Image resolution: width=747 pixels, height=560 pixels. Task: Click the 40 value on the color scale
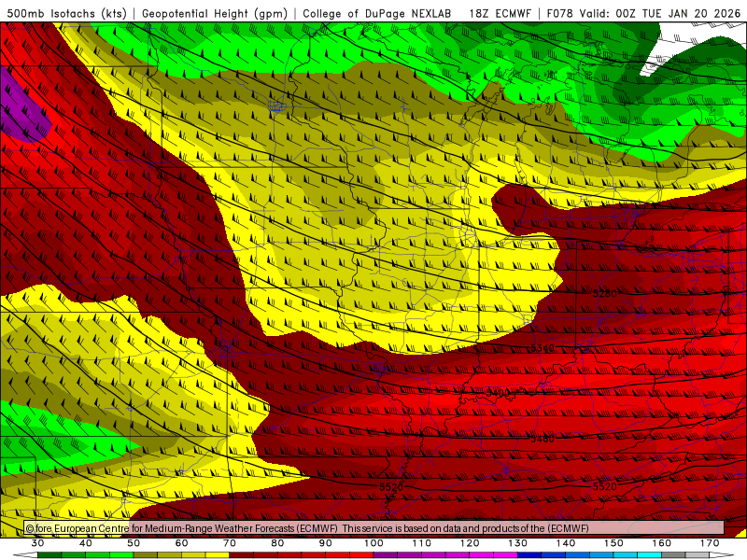pos(86,543)
